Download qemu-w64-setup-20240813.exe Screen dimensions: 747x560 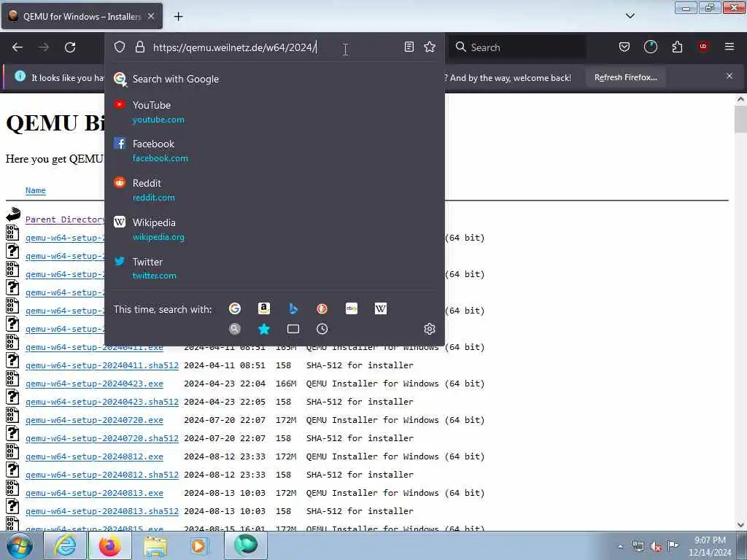tap(94, 493)
